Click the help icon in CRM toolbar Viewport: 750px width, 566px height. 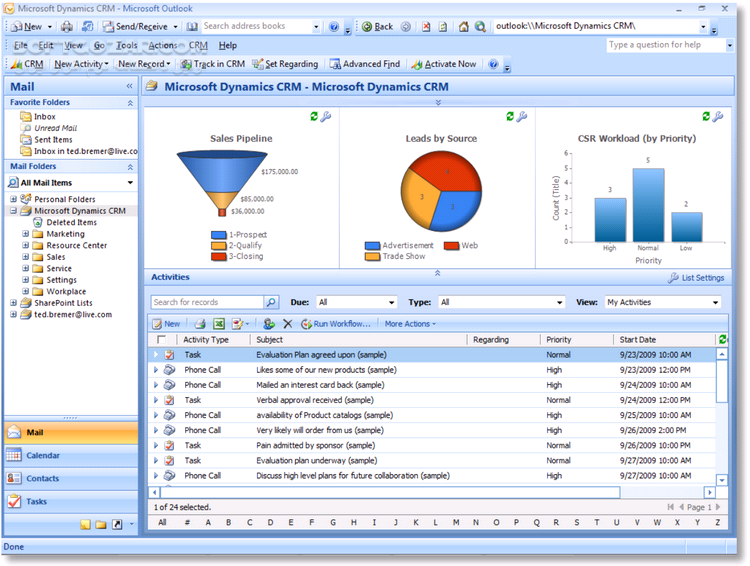click(x=494, y=64)
